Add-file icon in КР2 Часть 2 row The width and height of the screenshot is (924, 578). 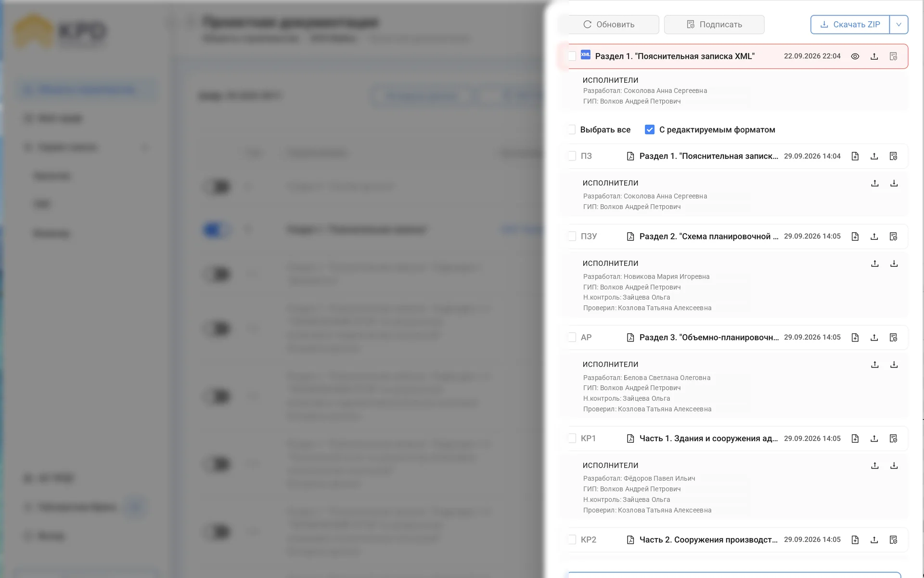tap(855, 539)
